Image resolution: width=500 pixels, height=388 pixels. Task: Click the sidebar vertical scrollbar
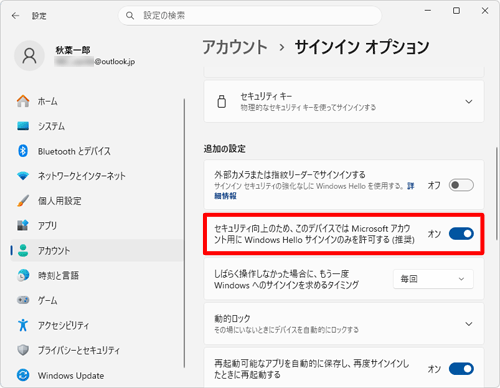184,233
